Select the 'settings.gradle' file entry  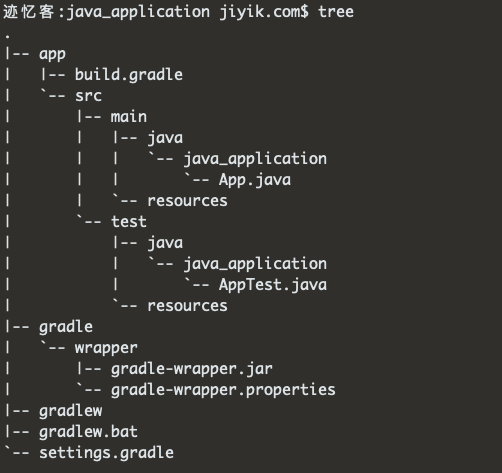[x=106, y=453]
